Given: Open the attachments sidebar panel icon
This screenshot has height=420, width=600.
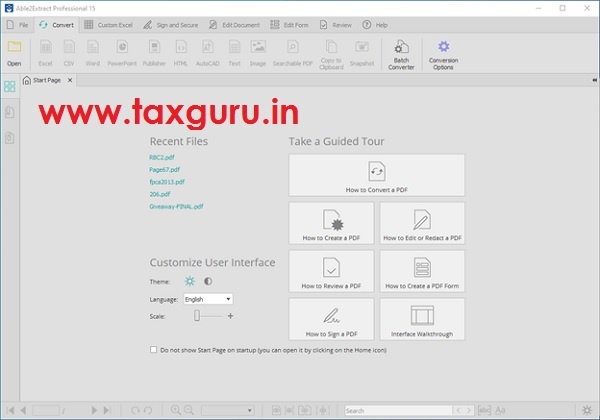Looking at the screenshot, I should click(x=10, y=138).
